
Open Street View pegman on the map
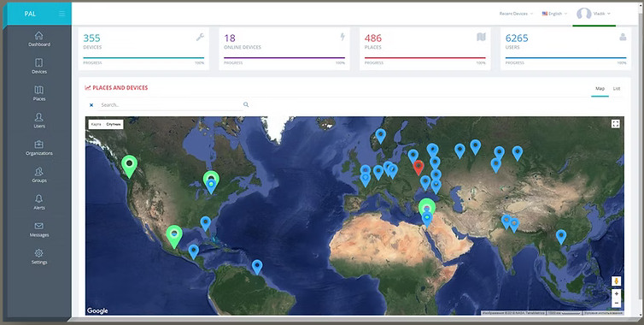(616, 281)
